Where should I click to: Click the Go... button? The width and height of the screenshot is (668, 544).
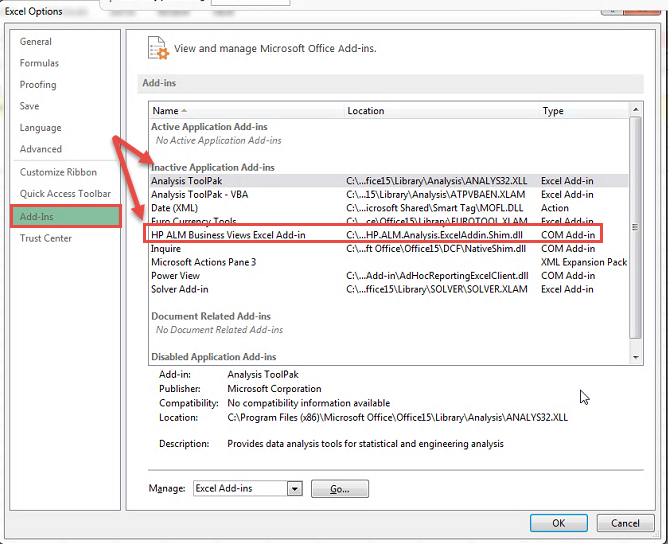coord(340,489)
